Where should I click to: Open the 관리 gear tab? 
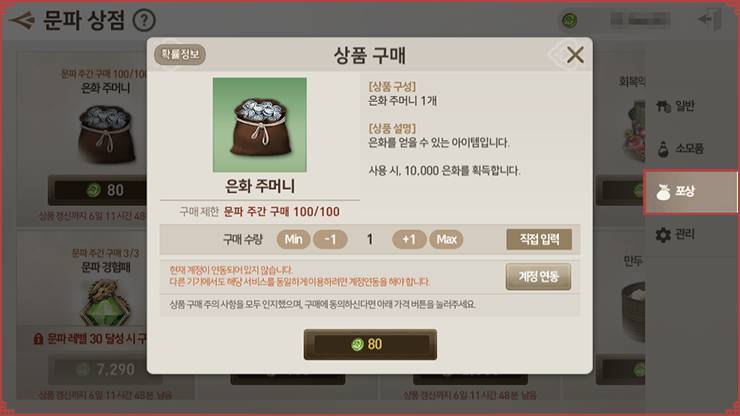coord(675,234)
